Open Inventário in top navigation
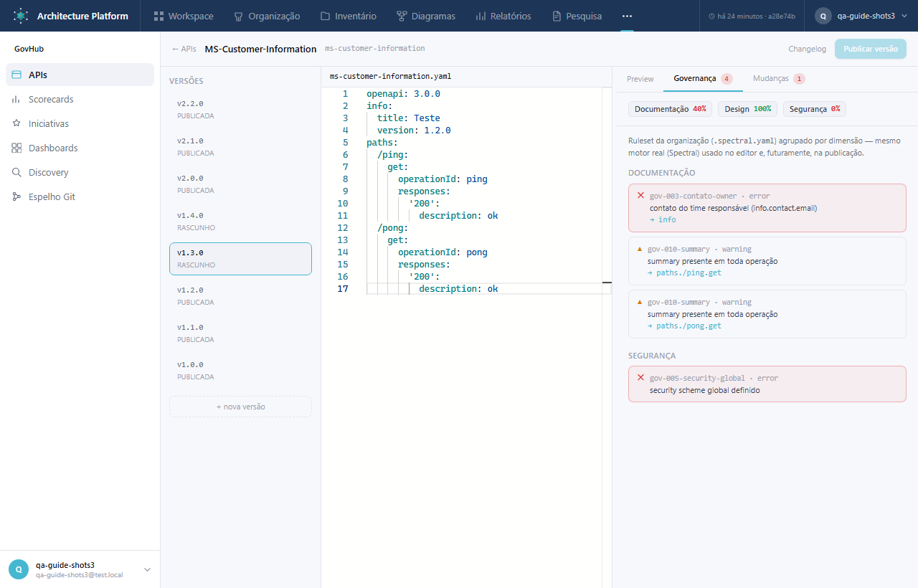The height and width of the screenshot is (588, 918). [348, 16]
